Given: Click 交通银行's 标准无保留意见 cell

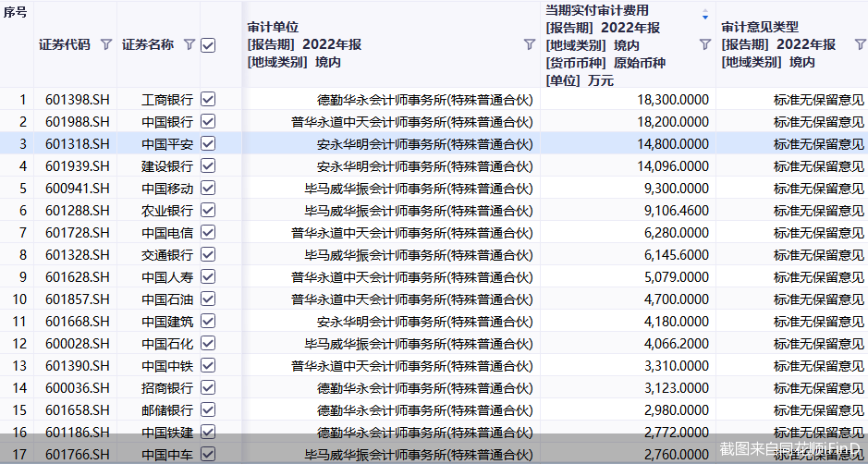Looking at the screenshot, I should pos(818,254).
